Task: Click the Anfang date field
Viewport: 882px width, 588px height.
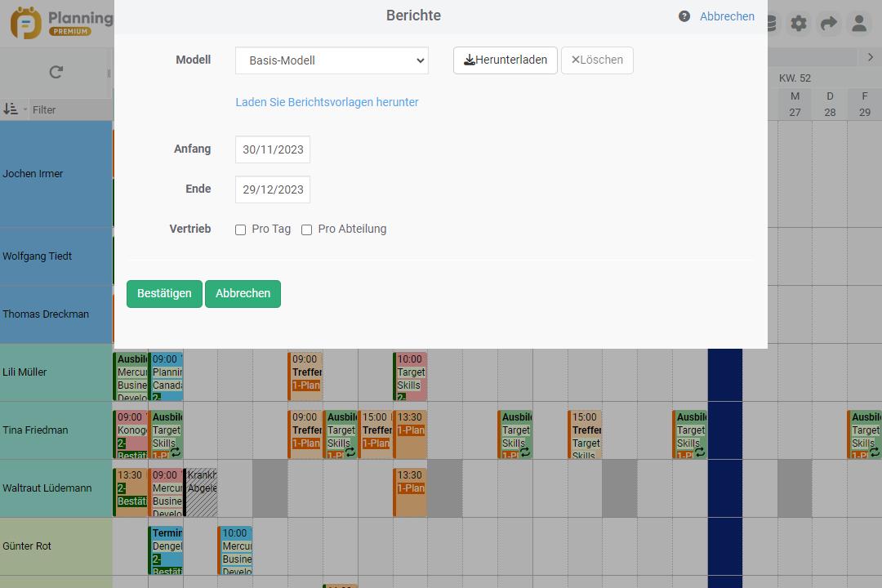Action: click(273, 149)
